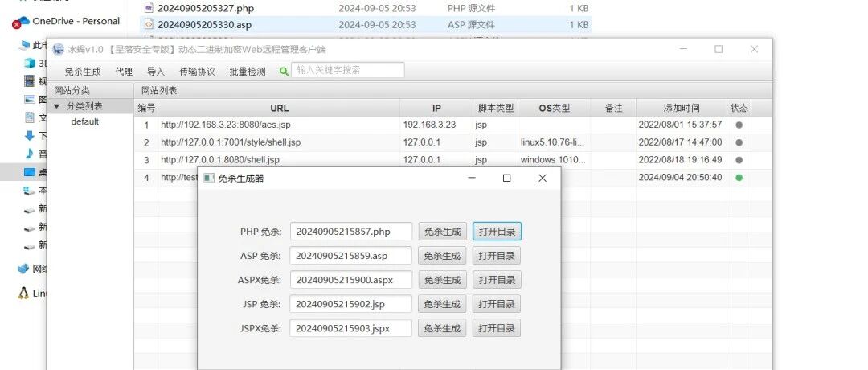This screenshot has height=370, width=868.
Task: Sort by the 编号 column header
Action: pos(146,108)
